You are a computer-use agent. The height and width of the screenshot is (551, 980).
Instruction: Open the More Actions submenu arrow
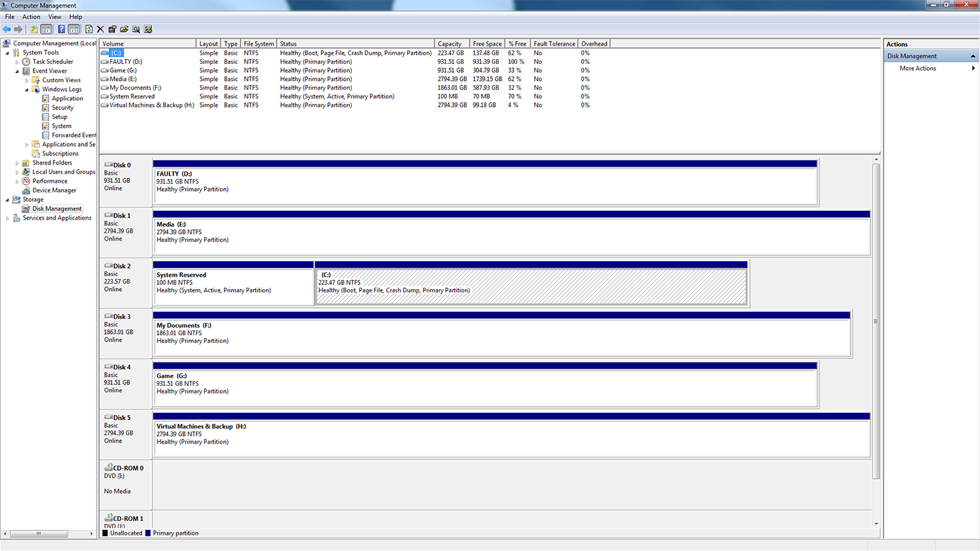pyautogui.click(x=973, y=68)
